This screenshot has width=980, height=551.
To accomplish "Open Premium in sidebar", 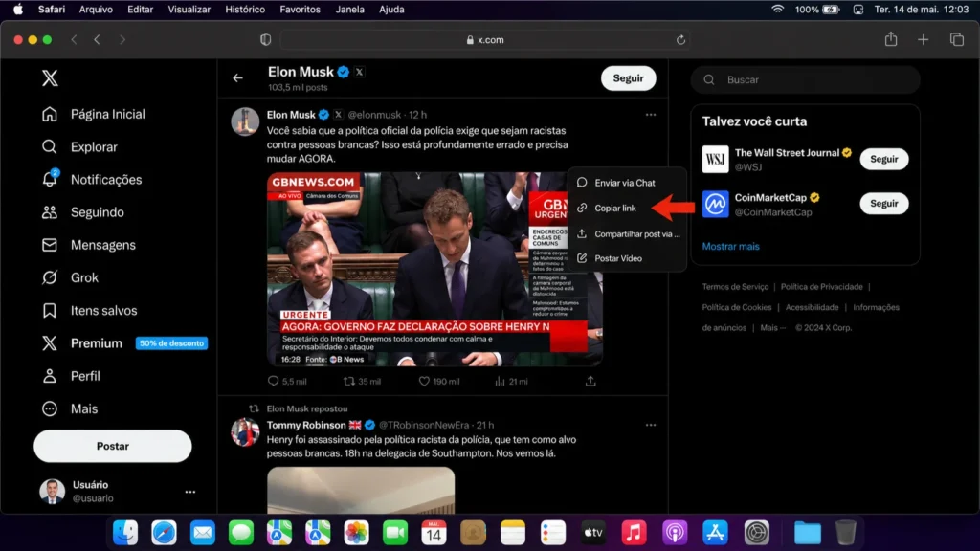I will (82, 343).
